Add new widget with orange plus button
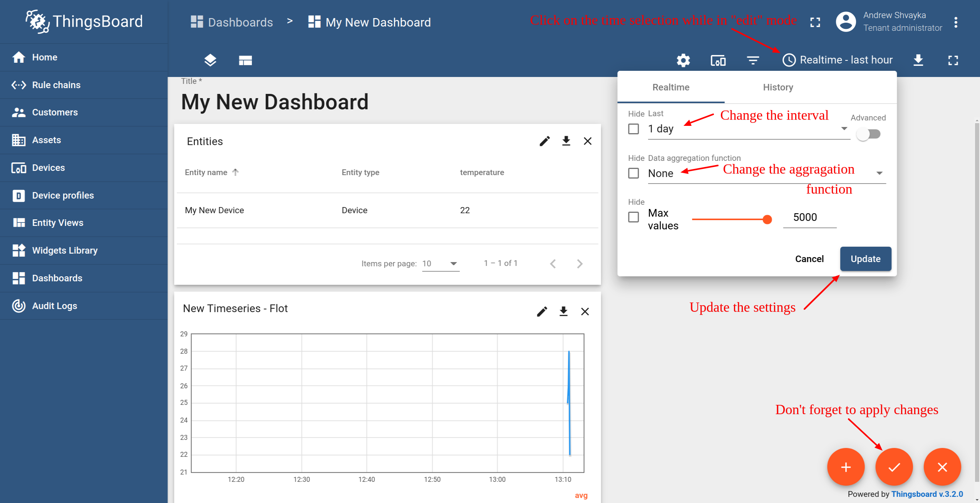 pyautogui.click(x=846, y=467)
